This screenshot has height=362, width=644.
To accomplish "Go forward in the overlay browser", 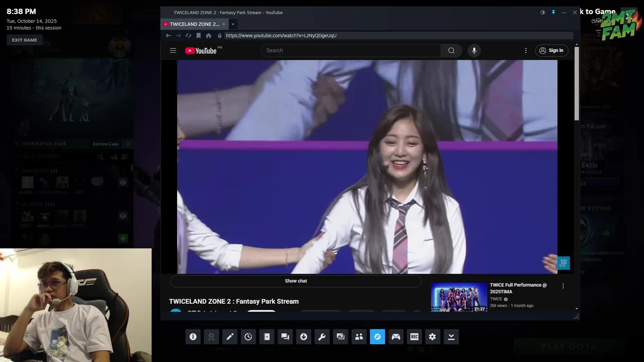I will (x=178, y=36).
